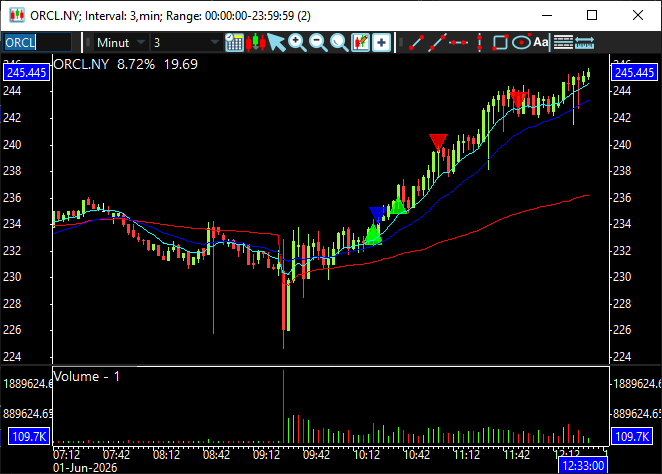Click the blue down-triangle marker near 234.5
Screen dimensions: 662x474
coord(377,214)
